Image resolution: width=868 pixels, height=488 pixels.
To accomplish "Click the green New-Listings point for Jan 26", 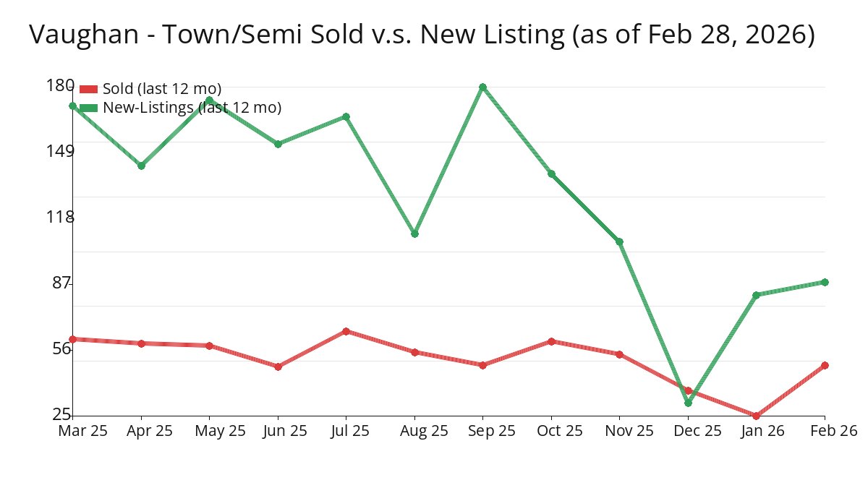I will click(x=756, y=295).
